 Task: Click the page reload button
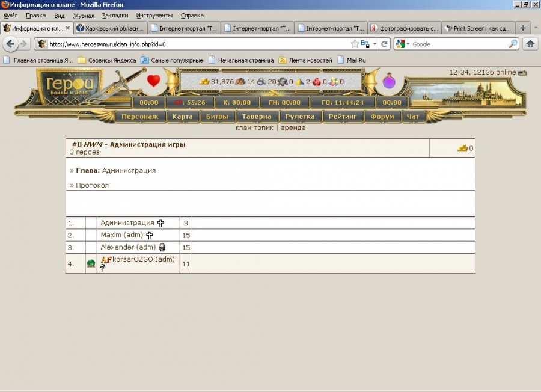pyautogui.click(x=384, y=44)
